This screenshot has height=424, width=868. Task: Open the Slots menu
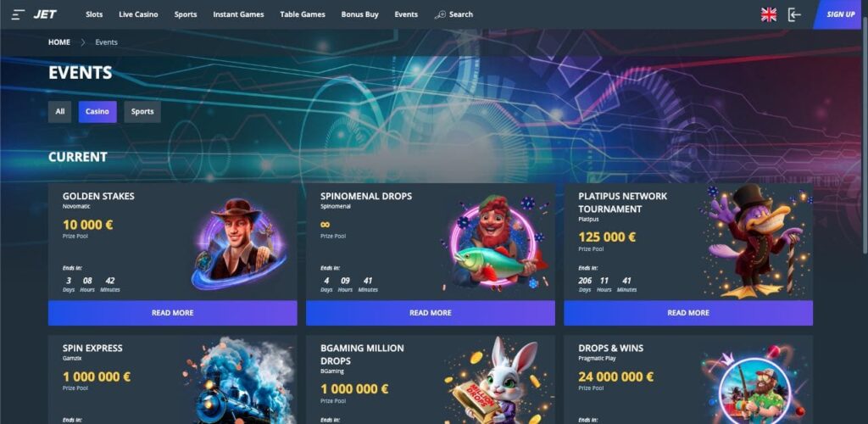point(94,14)
